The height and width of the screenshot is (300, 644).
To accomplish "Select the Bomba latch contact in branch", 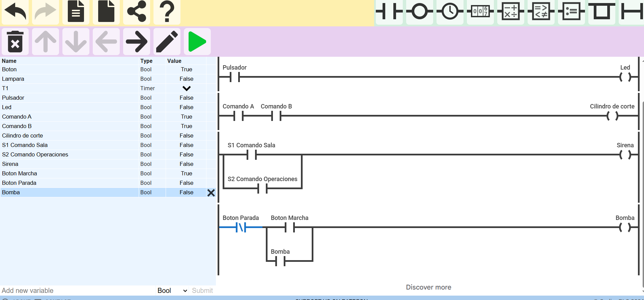I will click(280, 261).
